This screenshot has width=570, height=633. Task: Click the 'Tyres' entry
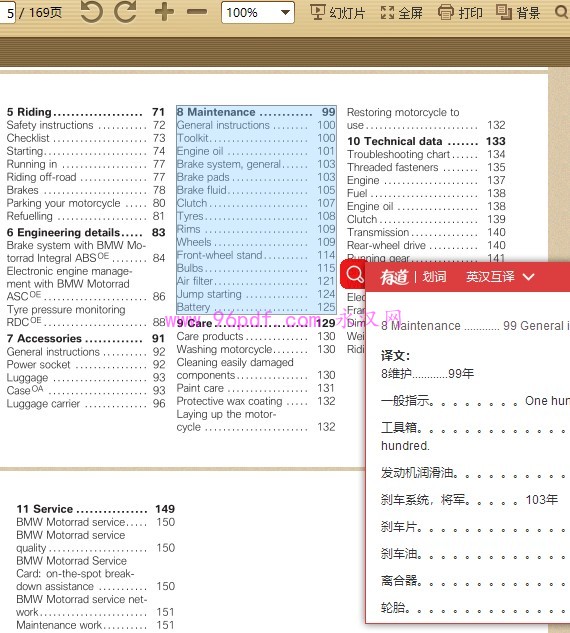pyautogui.click(x=256, y=216)
